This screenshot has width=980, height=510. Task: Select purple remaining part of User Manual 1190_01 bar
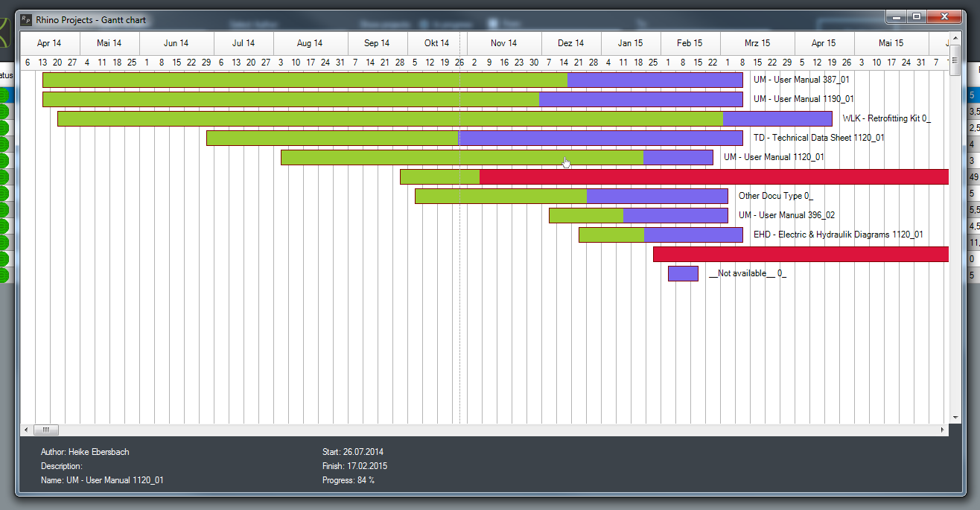[640, 99]
